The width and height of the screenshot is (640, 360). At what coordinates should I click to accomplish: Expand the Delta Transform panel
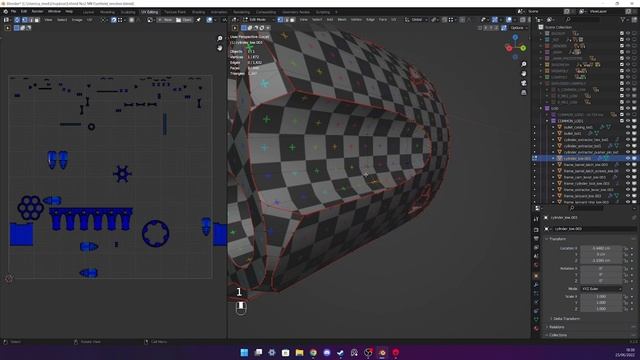(566, 319)
